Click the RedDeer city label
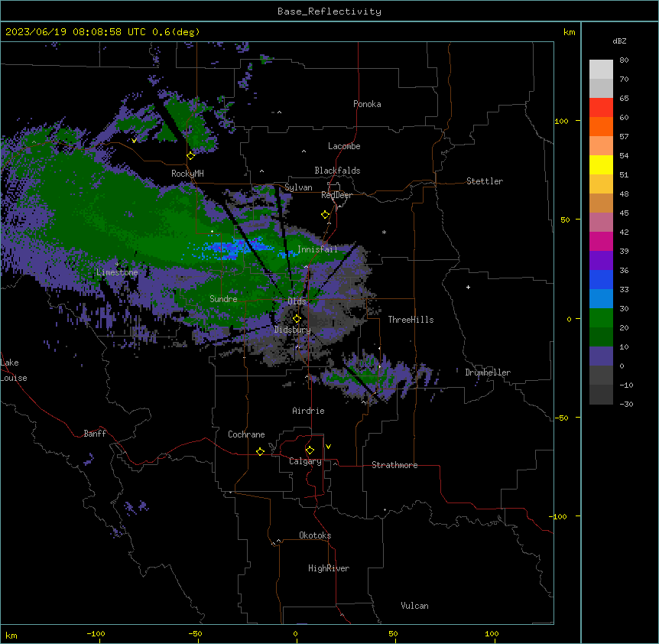The height and width of the screenshot is (644, 659). click(336, 195)
